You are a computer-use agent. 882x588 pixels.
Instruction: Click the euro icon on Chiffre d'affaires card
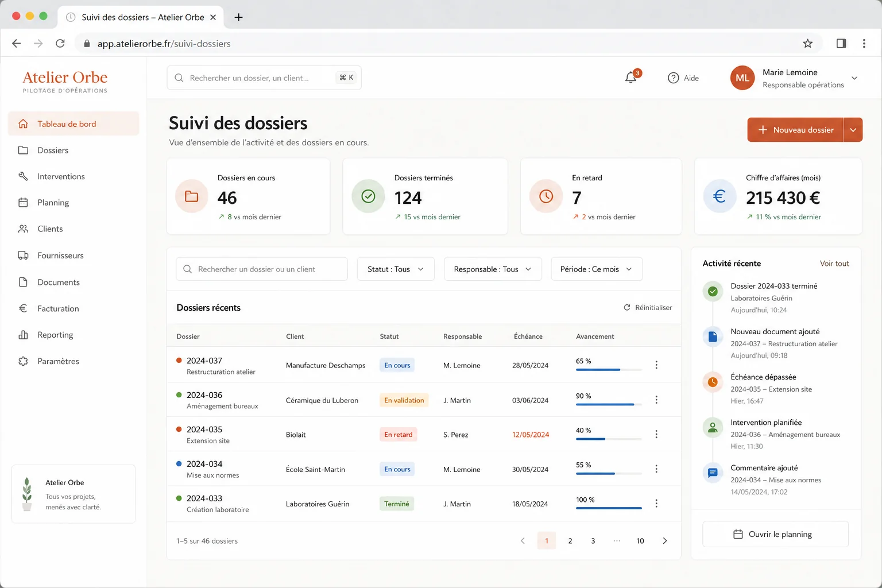[719, 196]
